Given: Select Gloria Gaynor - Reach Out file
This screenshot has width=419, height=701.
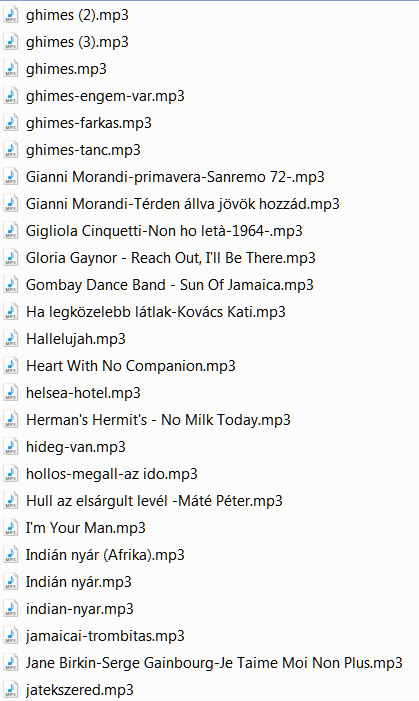Looking at the screenshot, I should pyautogui.click(x=170, y=258).
